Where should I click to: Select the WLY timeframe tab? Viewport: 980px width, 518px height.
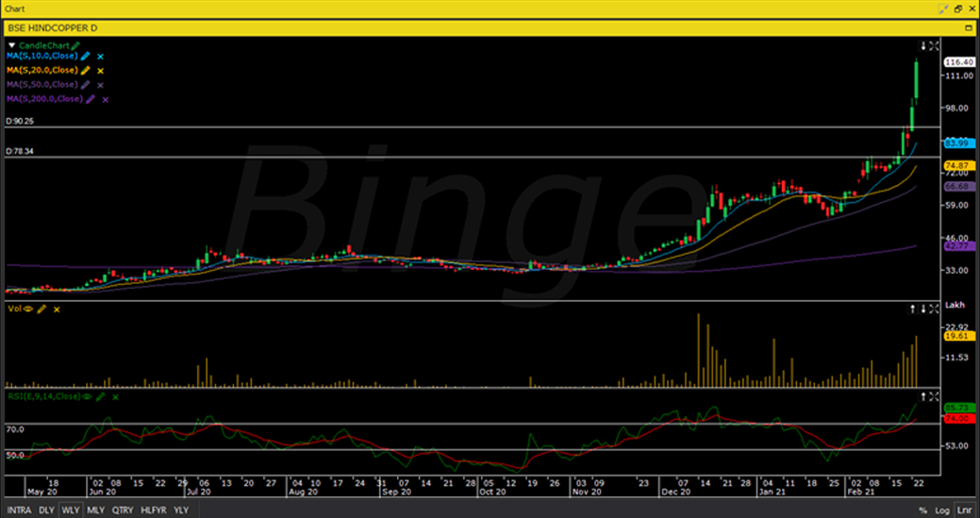[70, 510]
